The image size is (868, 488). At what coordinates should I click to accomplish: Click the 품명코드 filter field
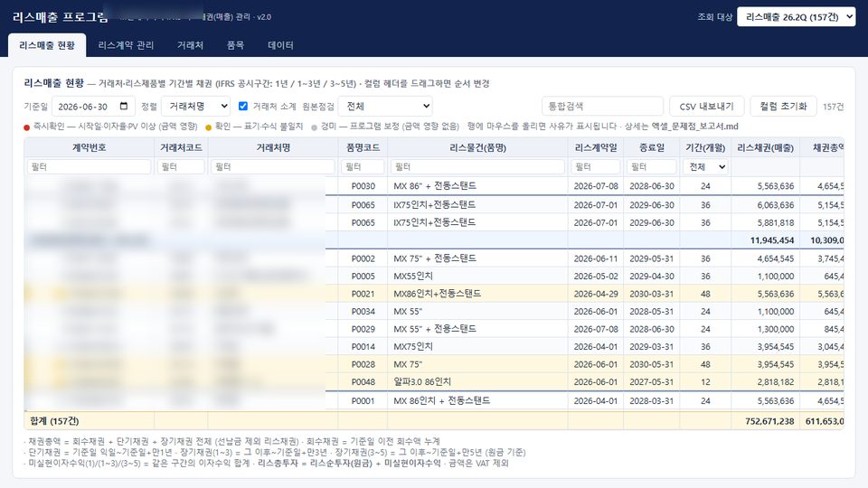point(363,166)
